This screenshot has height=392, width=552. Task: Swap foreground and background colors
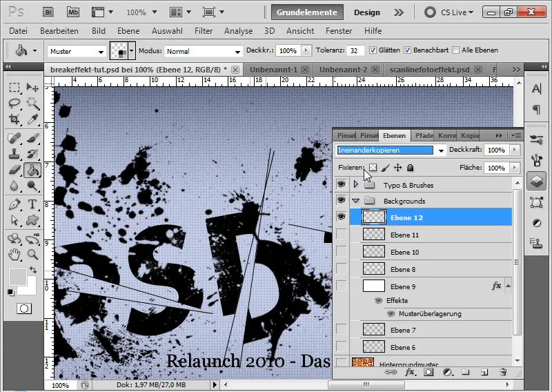33,270
